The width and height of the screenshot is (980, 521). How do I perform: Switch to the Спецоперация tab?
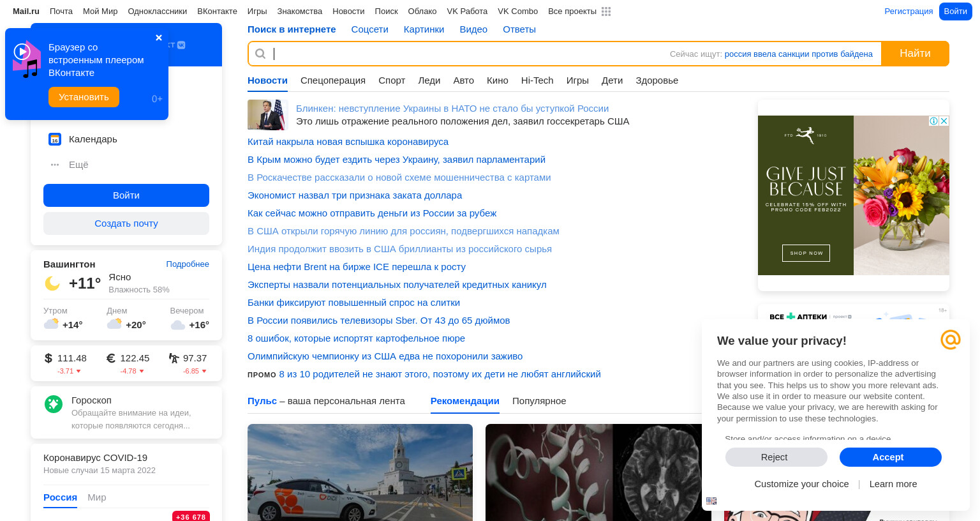pyautogui.click(x=333, y=80)
